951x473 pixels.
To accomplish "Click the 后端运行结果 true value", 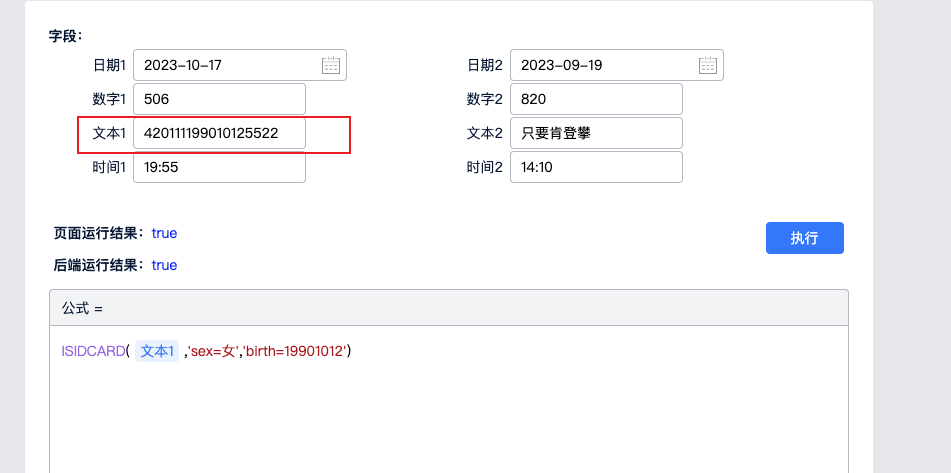I will (x=164, y=265).
